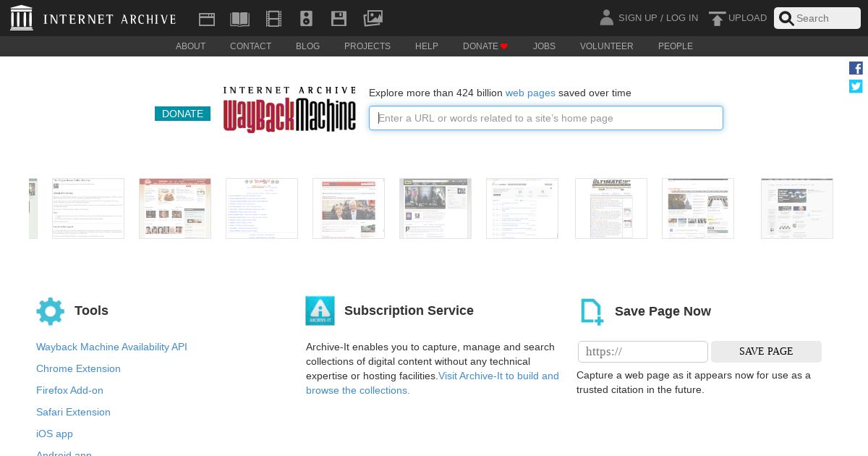This screenshot has width=868, height=456.
Task: Open the HELP menu item
Action: pyautogui.click(x=427, y=46)
